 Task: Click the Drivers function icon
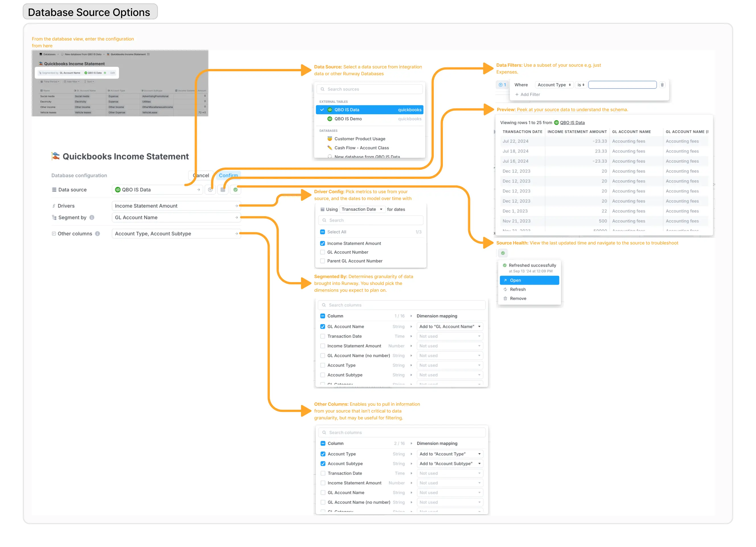pos(54,206)
